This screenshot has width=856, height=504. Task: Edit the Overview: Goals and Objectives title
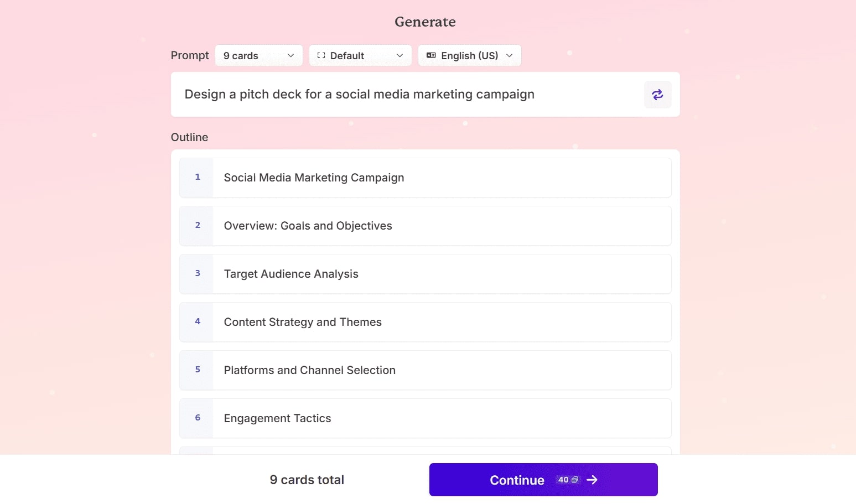pyautogui.click(x=308, y=226)
